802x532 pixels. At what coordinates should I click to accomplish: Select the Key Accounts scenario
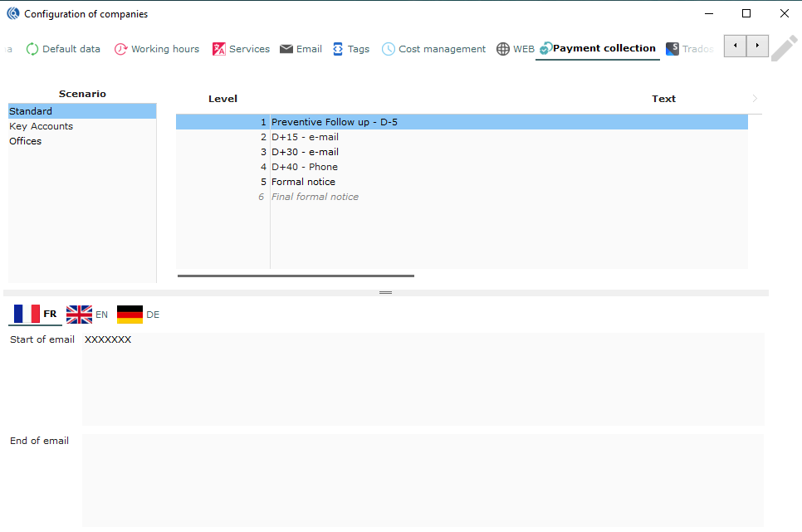[42, 126]
